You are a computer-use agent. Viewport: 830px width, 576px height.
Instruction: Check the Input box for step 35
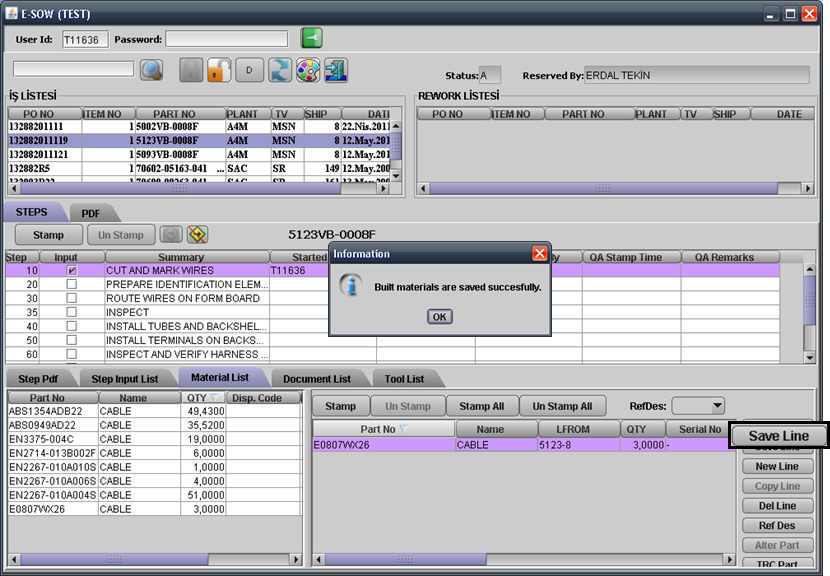[x=71, y=312]
